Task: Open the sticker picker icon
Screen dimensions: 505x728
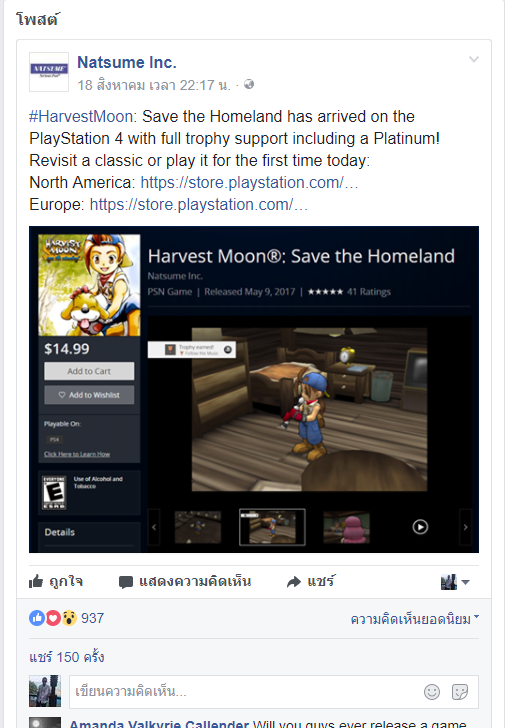Action: (x=460, y=692)
